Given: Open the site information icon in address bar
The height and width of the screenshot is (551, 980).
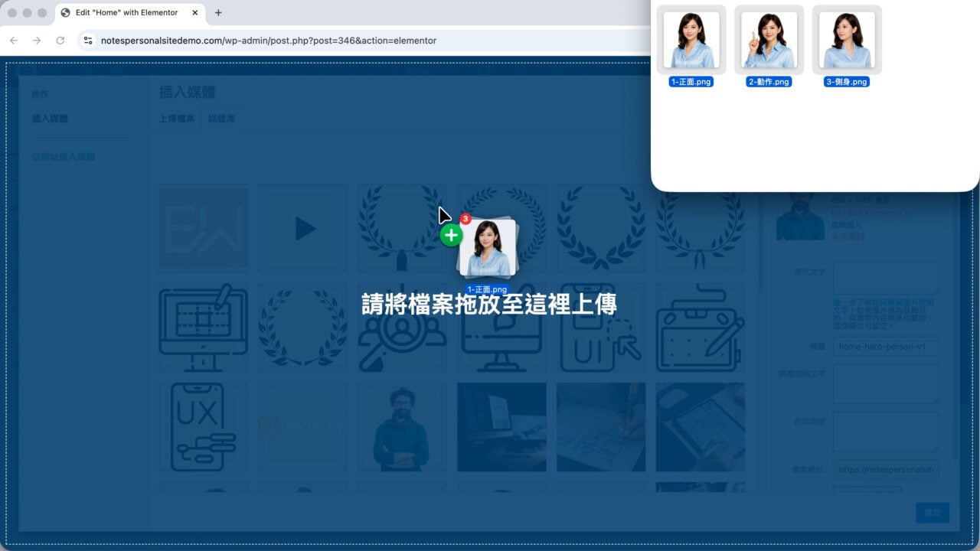Looking at the screenshot, I should coord(88,41).
